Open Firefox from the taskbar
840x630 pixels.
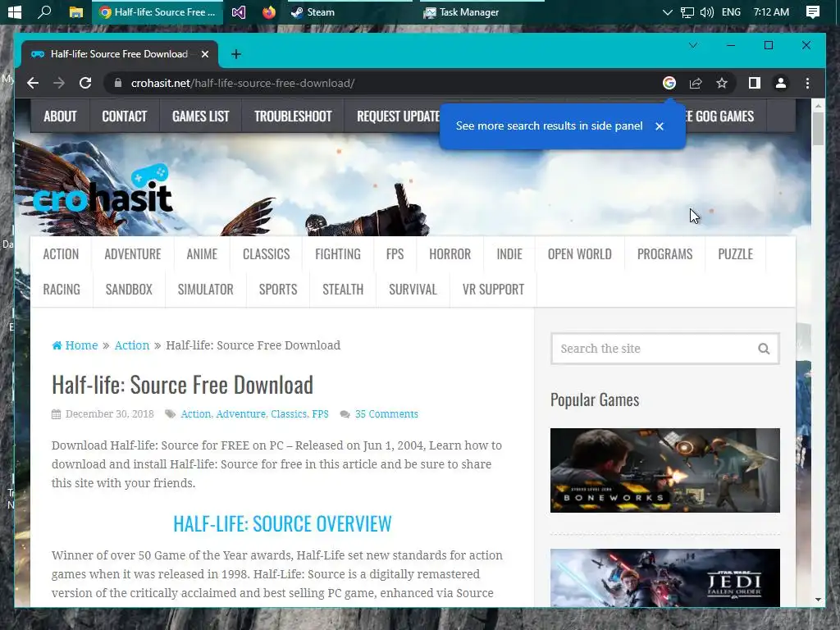click(x=269, y=11)
